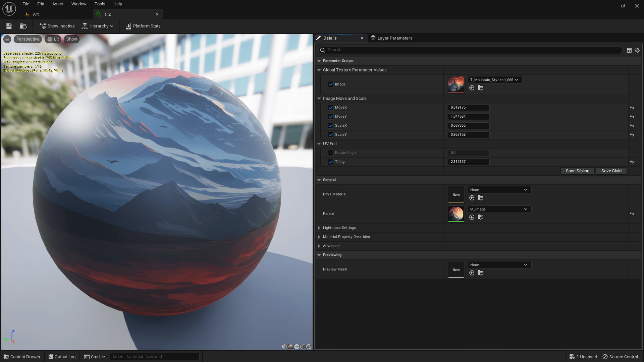644x362 pixels.
Task: Click Browse to asset icon in toolbar
Action: pos(23,26)
